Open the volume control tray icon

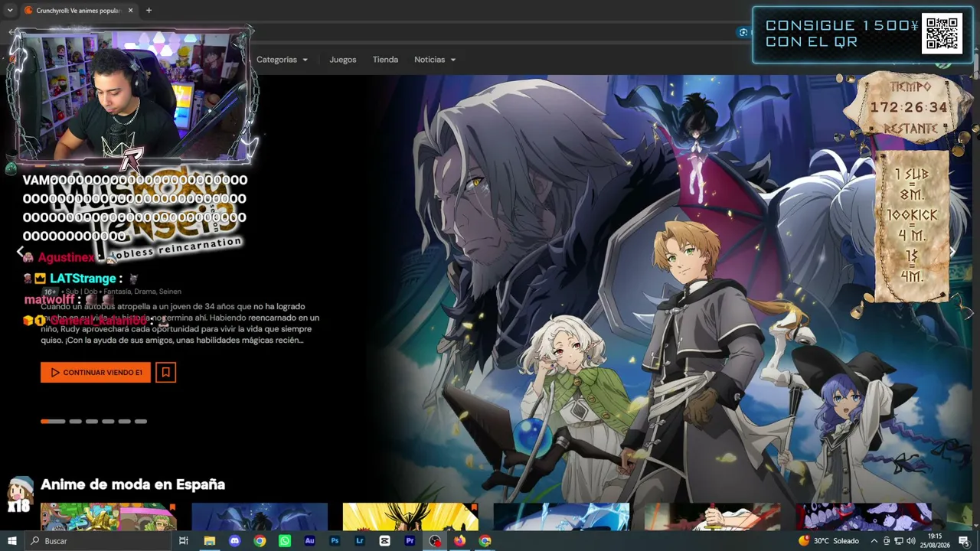(911, 541)
